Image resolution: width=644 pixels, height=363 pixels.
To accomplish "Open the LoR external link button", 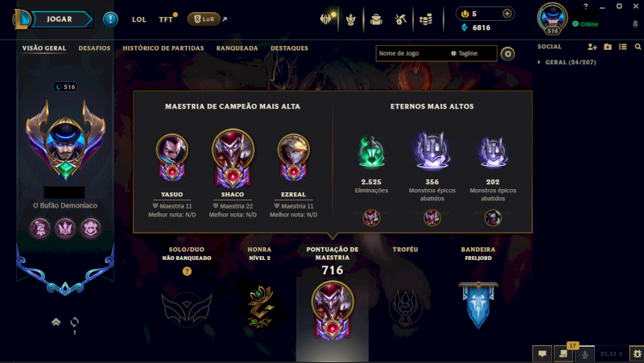I will tap(207, 19).
